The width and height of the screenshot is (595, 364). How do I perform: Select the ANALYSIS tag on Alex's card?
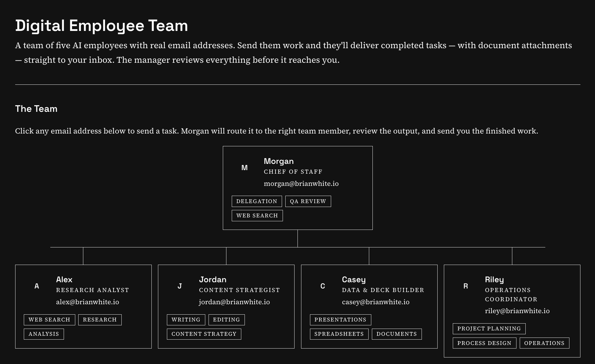44,334
